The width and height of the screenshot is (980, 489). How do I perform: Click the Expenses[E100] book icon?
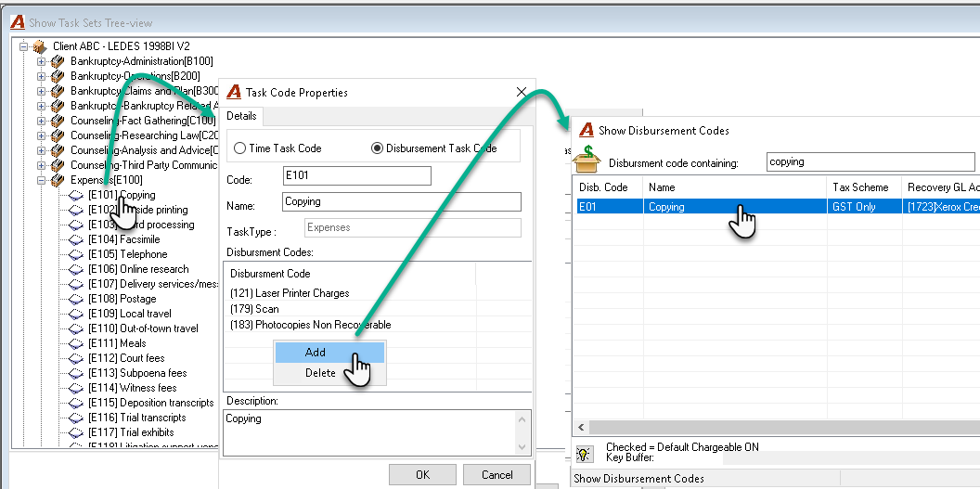(x=58, y=180)
